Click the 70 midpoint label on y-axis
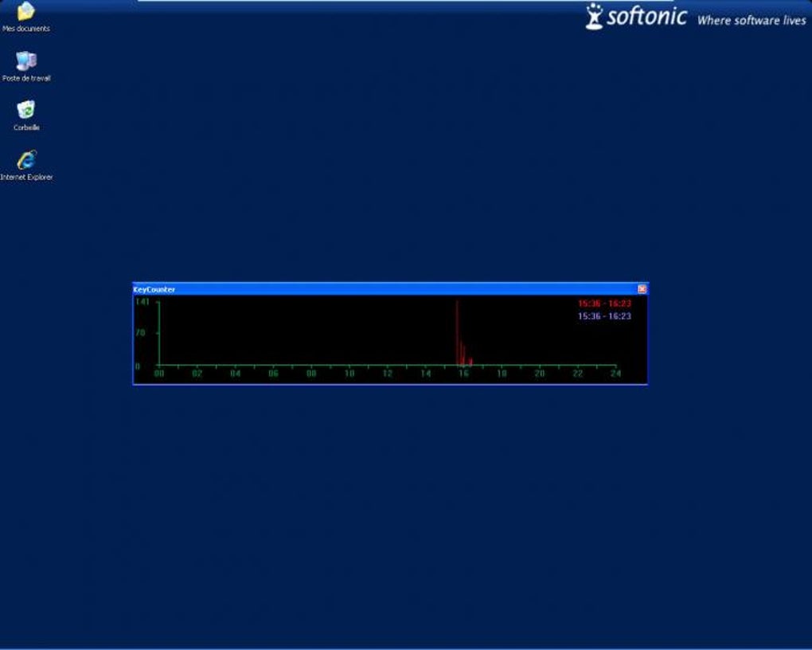This screenshot has width=812, height=650. [140, 333]
